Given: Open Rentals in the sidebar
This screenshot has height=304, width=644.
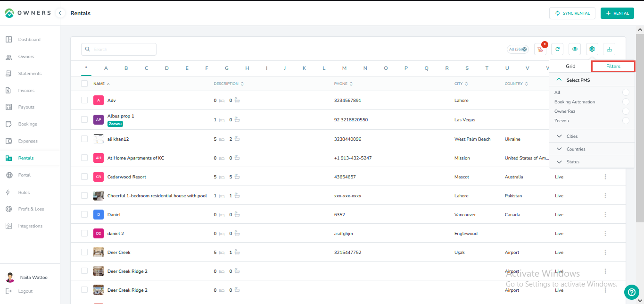Looking at the screenshot, I should (x=30, y=158).
